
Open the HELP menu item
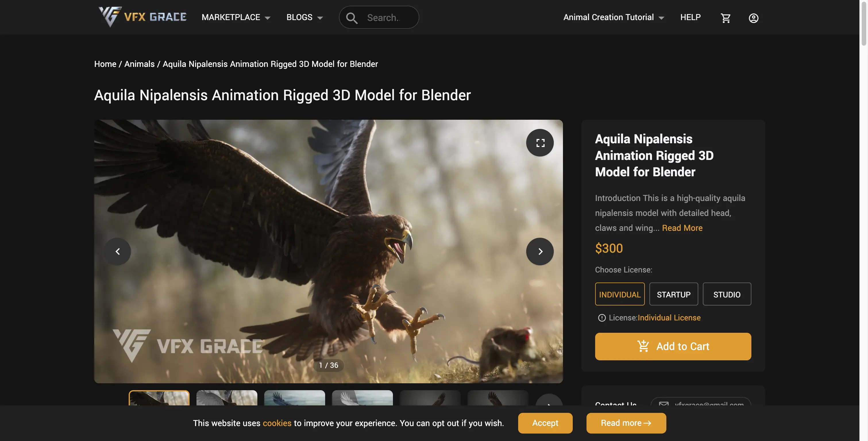point(690,17)
